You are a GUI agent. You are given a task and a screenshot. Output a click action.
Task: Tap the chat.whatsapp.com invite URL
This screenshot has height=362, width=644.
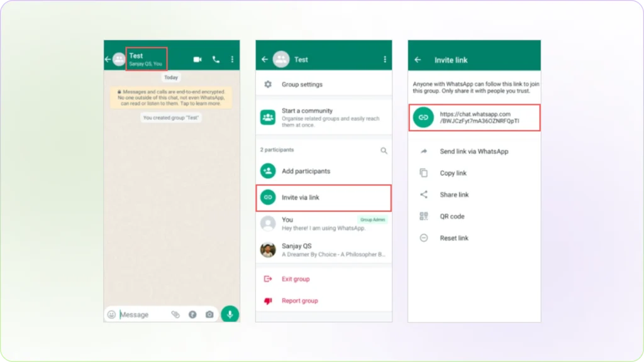[479, 118]
